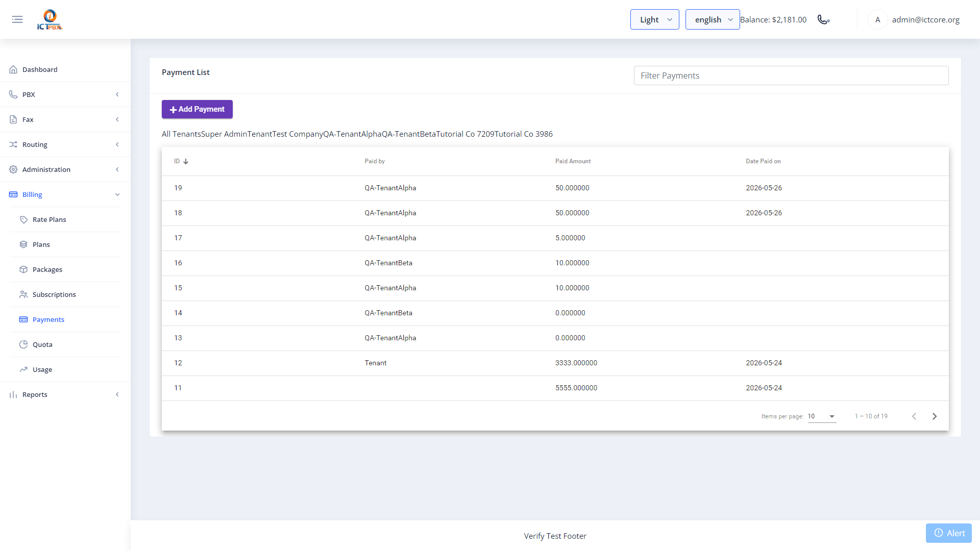The height and width of the screenshot is (551, 980).
Task: Collapse the Billing menu chevron
Action: [x=117, y=194]
